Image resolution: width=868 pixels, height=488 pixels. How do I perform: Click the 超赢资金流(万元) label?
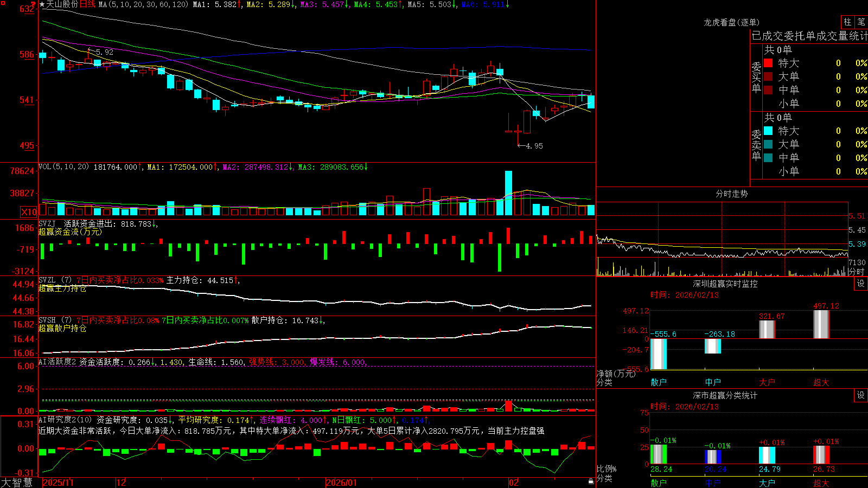pyautogui.click(x=70, y=232)
